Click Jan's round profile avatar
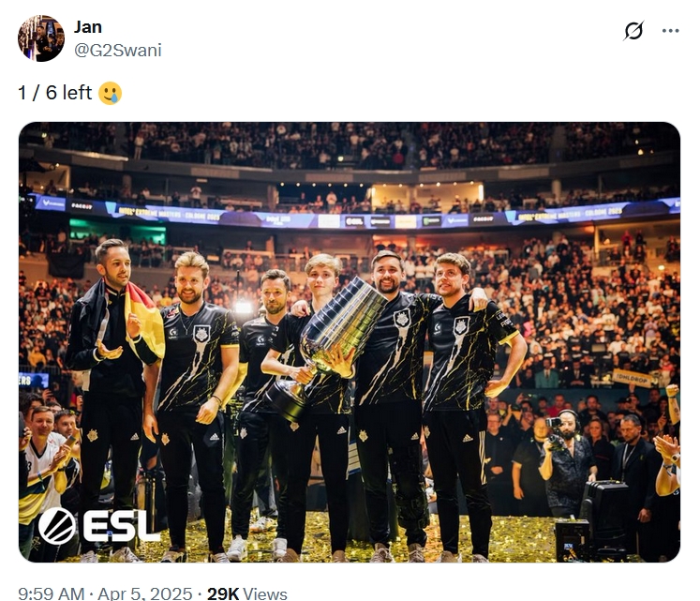 41,38
